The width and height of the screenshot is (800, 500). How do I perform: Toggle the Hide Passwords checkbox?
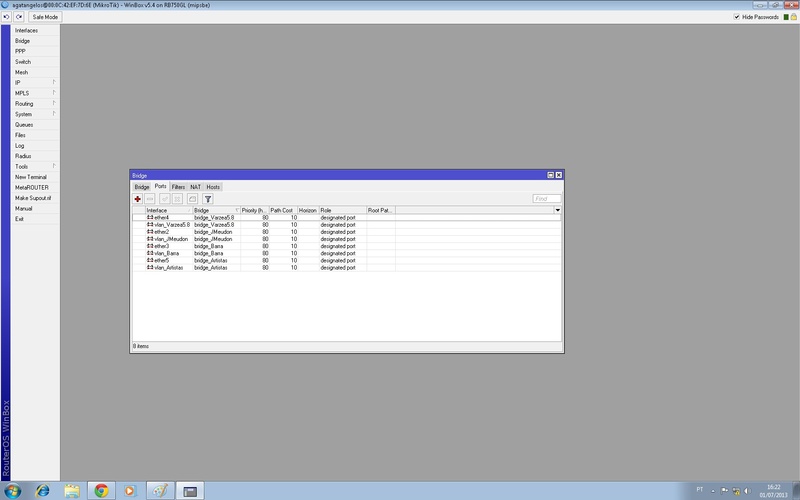(737, 17)
